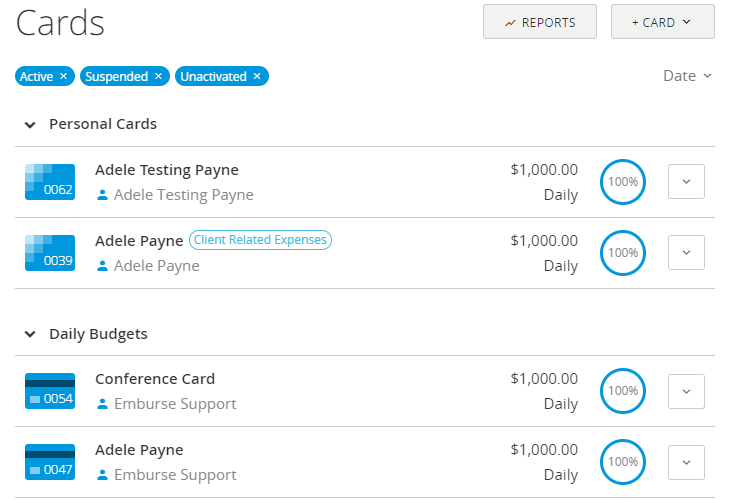Click the card icon ending 0062
This screenshot has height=500, width=732.
(50, 182)
